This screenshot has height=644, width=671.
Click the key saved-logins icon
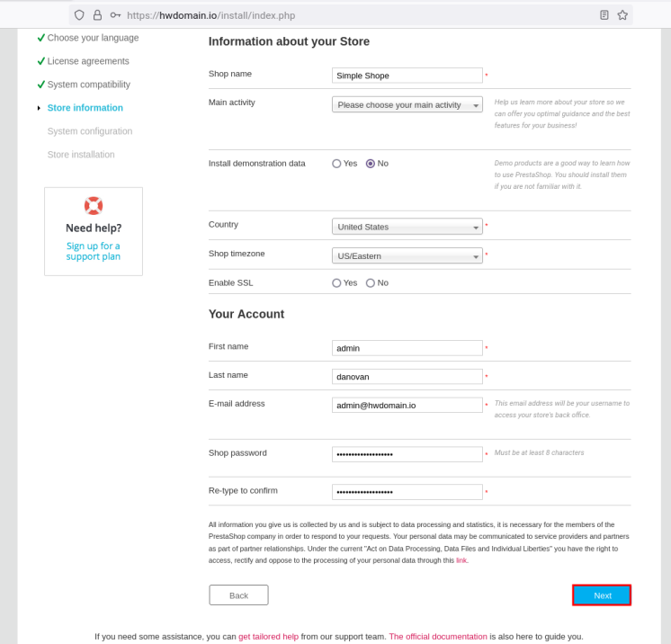(115, 15)
